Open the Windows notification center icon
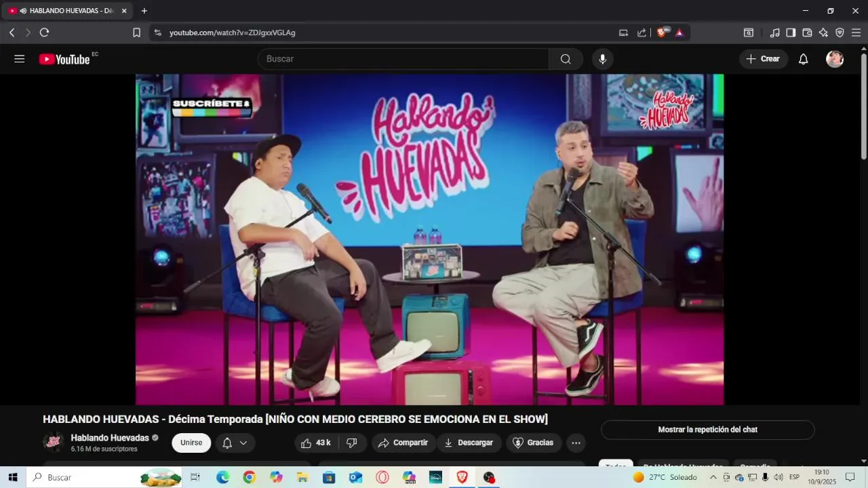Viewport: 868px width, 488px height. pos(850,477)
